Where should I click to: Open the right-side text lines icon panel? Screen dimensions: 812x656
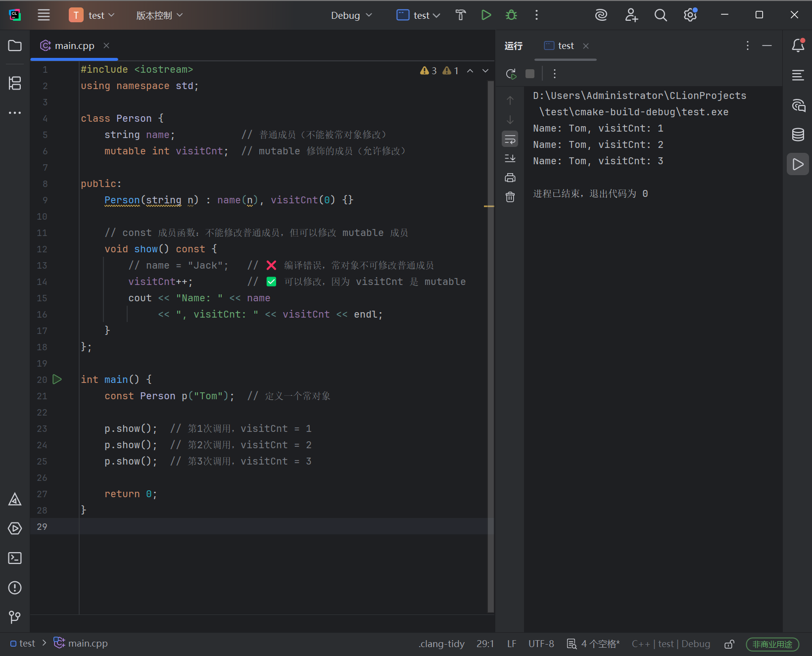(x=798, y=75)
